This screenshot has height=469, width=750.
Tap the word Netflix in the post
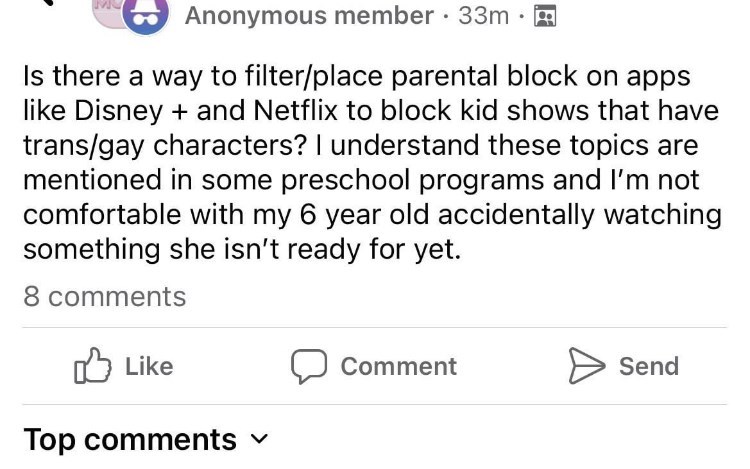[328, 112]
